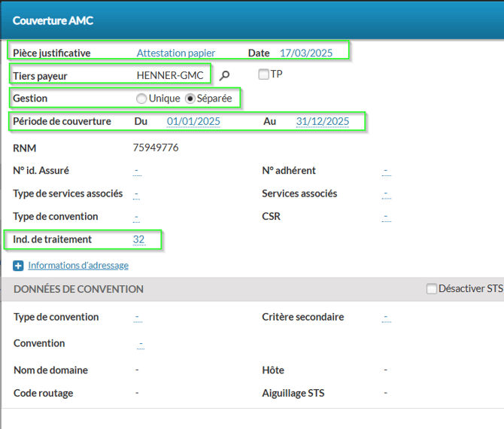Edit the N° id. Assuré value
Screen dimensions: 504x429
tap(136, 171)
